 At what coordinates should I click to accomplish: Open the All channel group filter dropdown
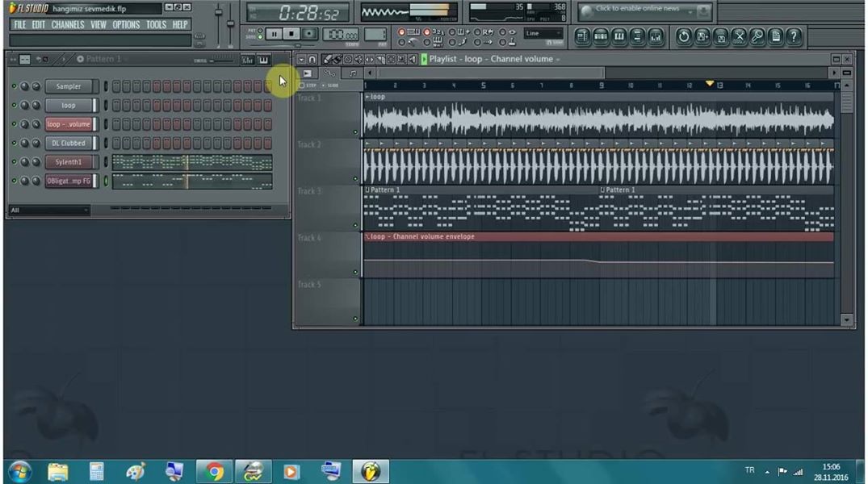tap(49, 211)
